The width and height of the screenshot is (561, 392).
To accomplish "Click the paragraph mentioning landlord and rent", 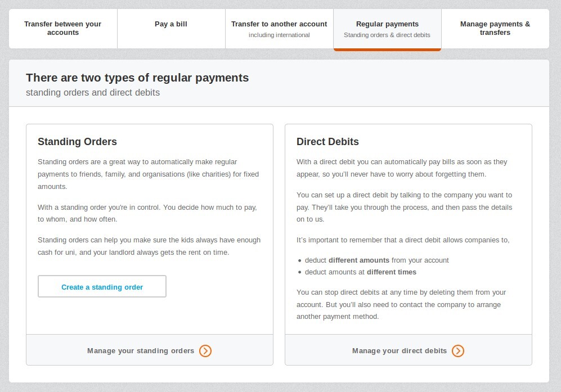I will tap(149, 246).
